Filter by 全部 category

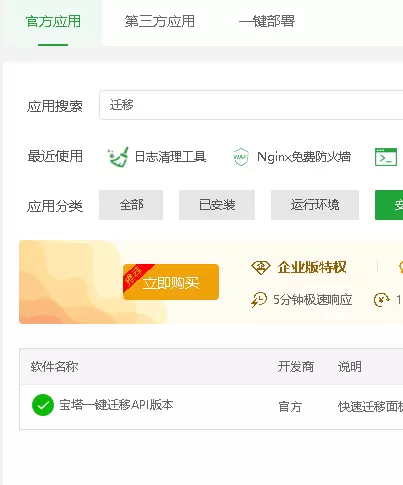[x=131, y=205]
